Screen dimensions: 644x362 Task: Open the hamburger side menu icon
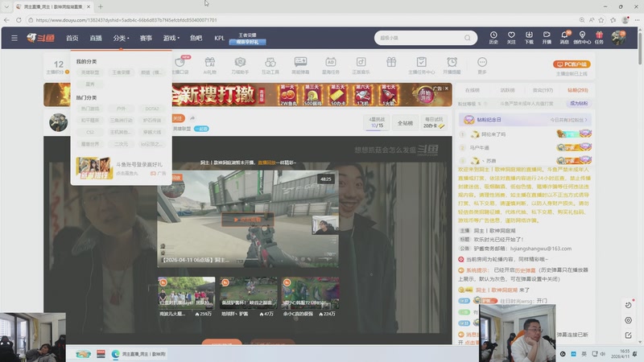point(14,38)
